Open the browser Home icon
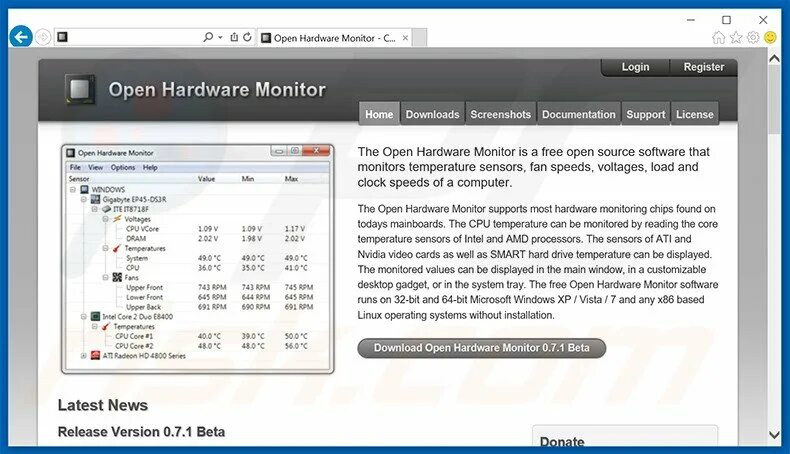790x454 pixels. (x=718, y=37)
